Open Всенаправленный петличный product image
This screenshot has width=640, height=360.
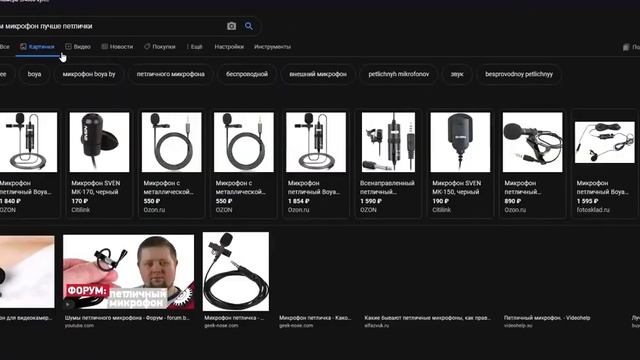coord(388,142)
